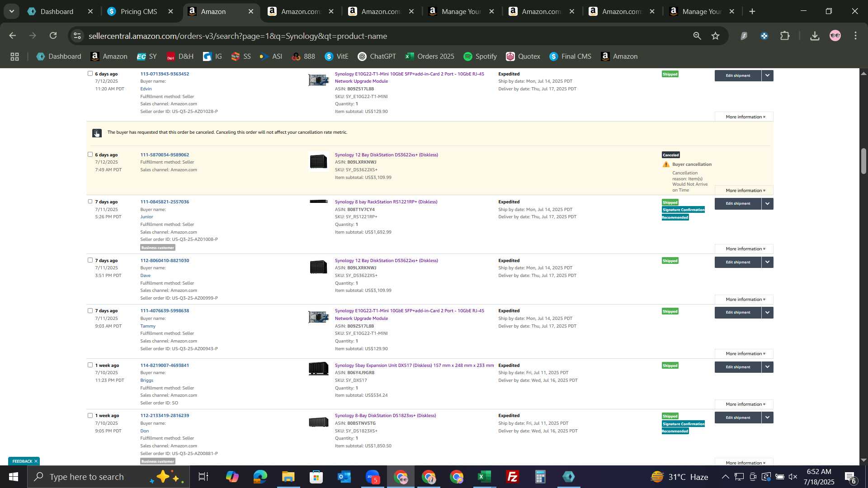
Task: Open Spotify bookmark
Action: pos(480,56)
